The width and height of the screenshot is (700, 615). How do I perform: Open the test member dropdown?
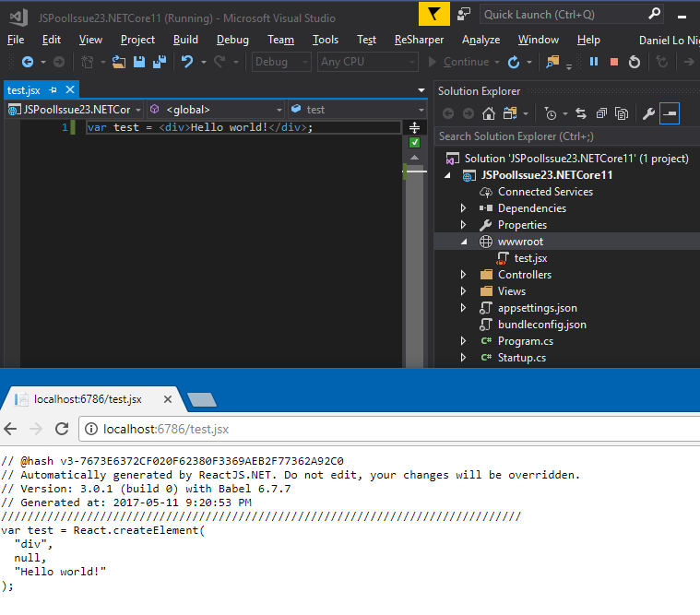pyautogui.click(x=357, y=110)
